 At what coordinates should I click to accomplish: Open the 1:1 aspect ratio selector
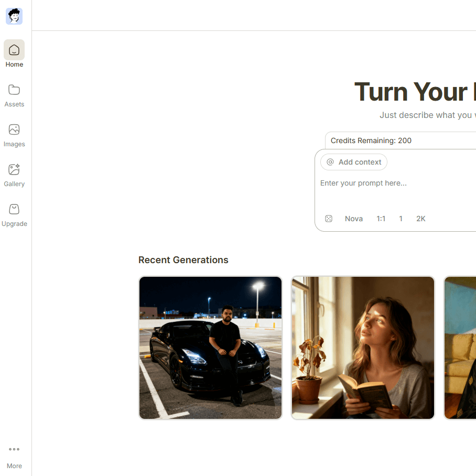point(381,219)
